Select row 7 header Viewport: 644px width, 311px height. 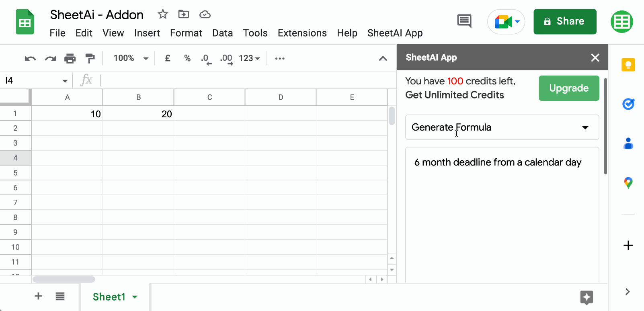15,203
